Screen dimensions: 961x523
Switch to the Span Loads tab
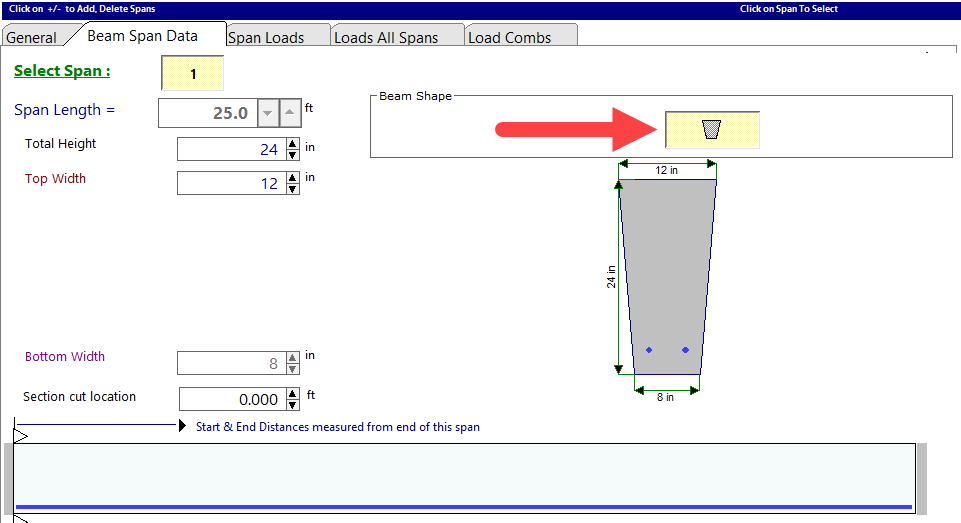(x=266, y=37)
